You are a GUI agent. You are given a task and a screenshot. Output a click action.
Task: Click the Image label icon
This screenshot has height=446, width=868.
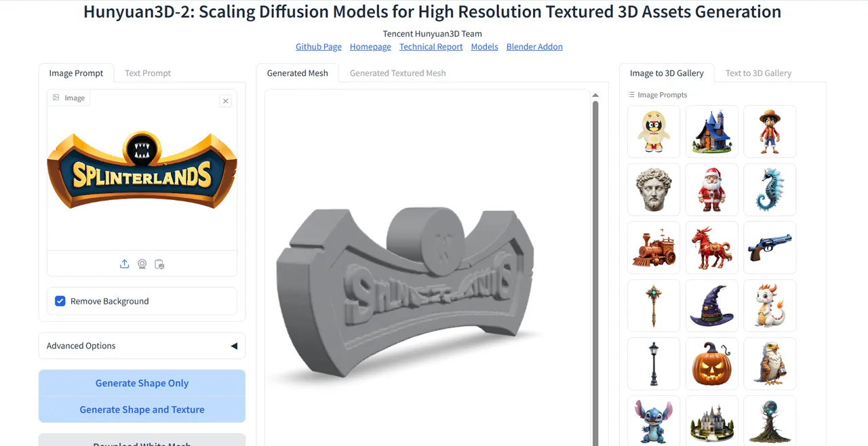click(x=56, y=98)
